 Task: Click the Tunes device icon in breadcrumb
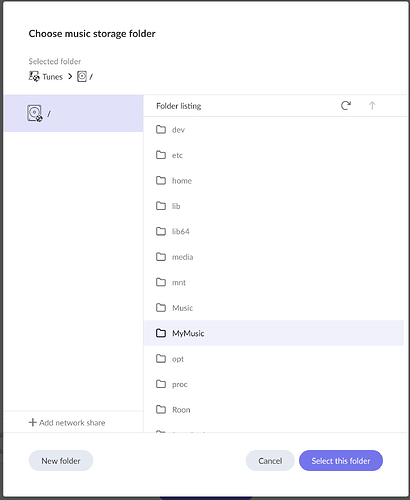coord(34,77)
